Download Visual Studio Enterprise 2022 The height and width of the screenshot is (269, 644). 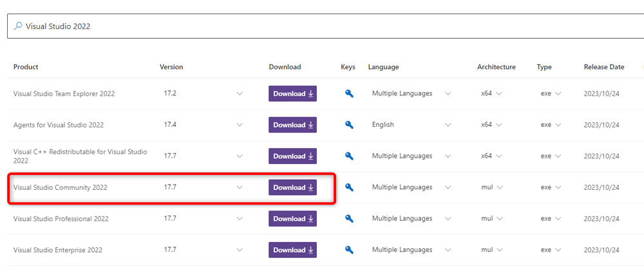[x=292, y=250]
